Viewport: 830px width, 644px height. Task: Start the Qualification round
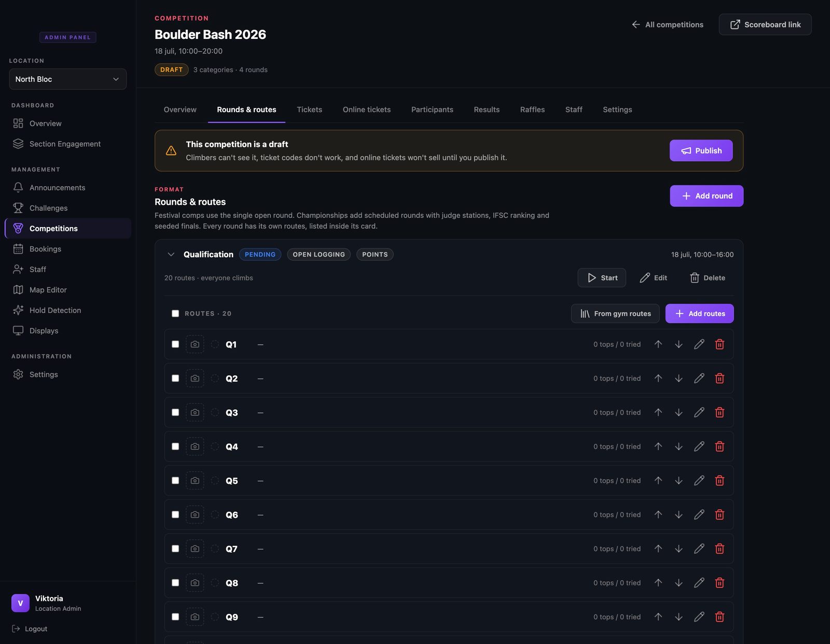pyautogui.click(x=602, y=278)
